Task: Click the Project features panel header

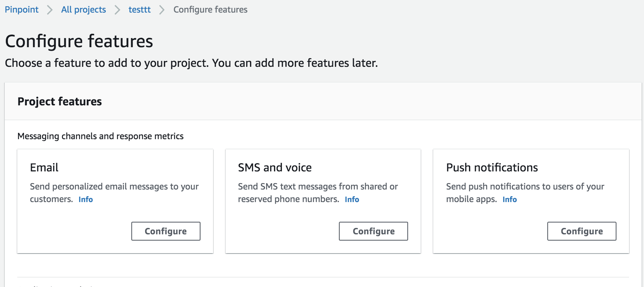Action: point(59,101)
